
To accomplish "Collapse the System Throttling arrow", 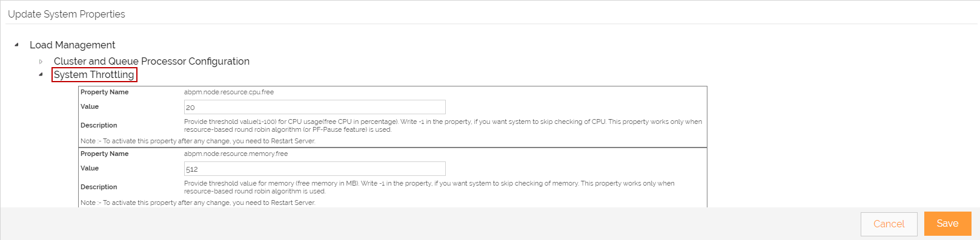I will (x=41, y=74).
